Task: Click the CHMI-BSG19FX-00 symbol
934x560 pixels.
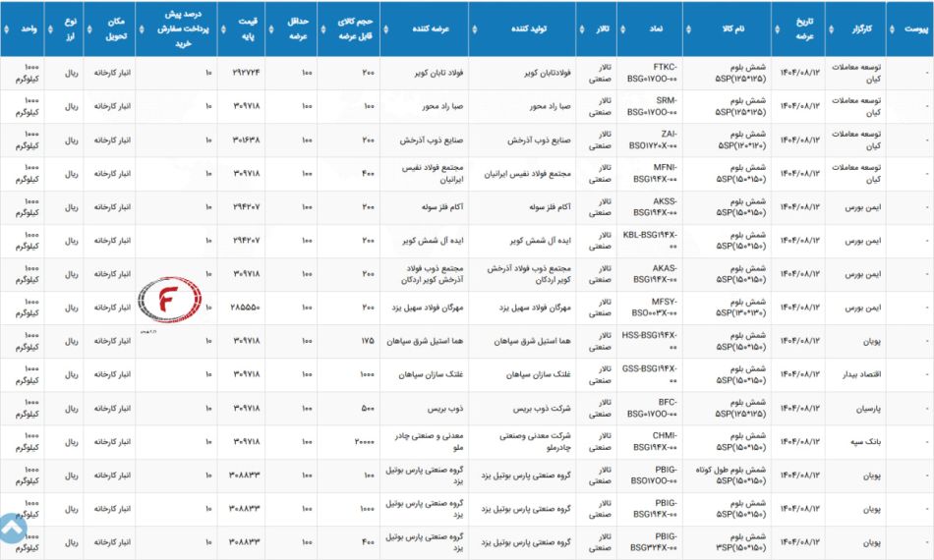Action: coord(655,441)
